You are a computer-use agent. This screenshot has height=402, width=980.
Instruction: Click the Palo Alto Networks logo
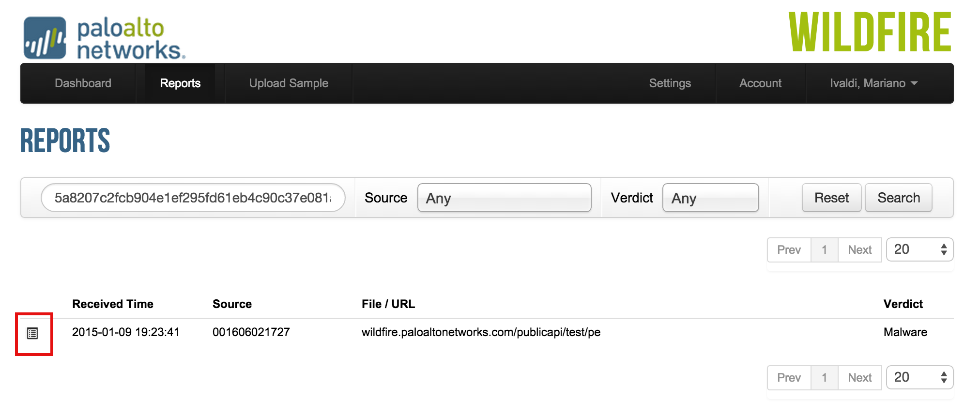coord(104,38)
